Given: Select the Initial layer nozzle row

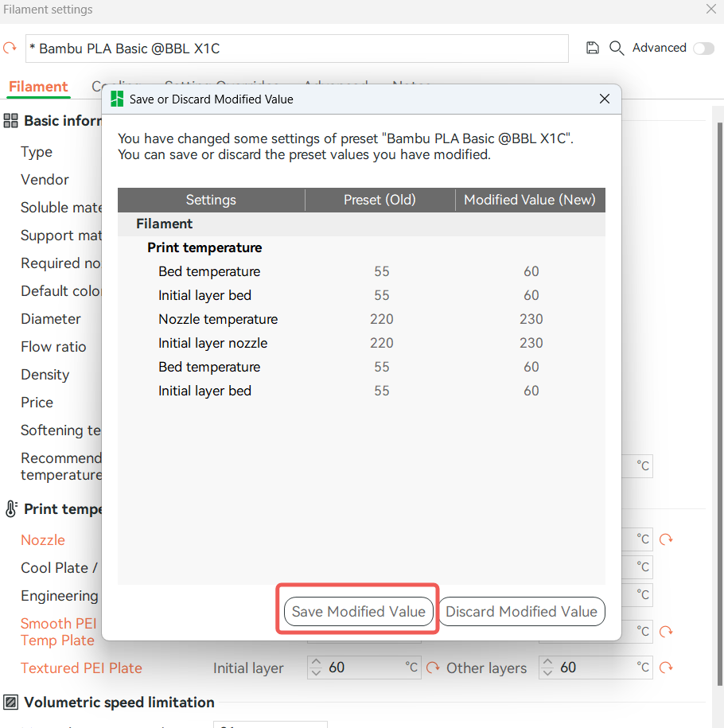Looking at the screenshot, I should tap(361, 343).
